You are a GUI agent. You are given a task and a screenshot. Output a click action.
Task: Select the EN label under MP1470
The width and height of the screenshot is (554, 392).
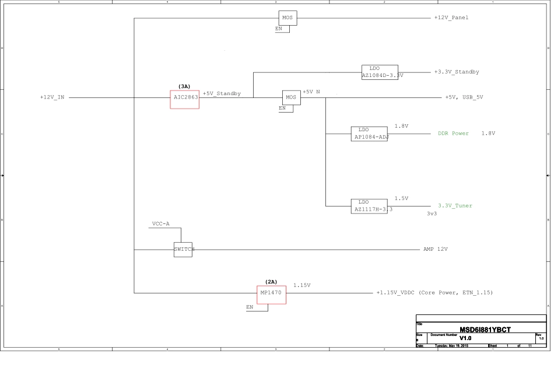click(x=250, y=307)
